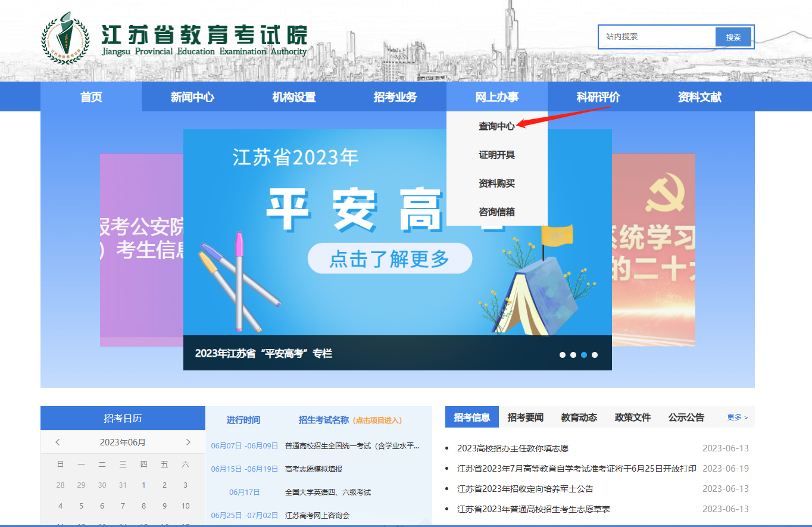This screenshot has width=812, height=527.
Task: Choose 查询中心 from the dropdown
Action: (x=497, y=126)
